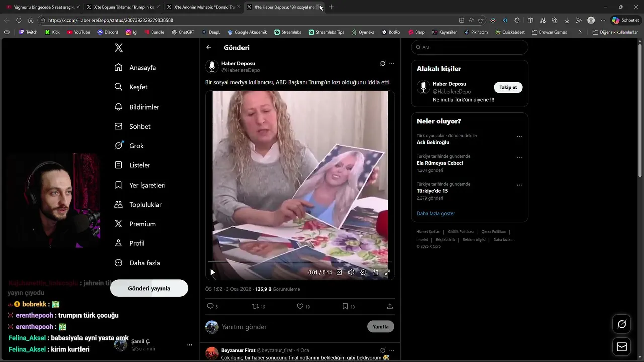Expand Daha fazla menu in sidebar
644x362 pixels.
(137, 263)
